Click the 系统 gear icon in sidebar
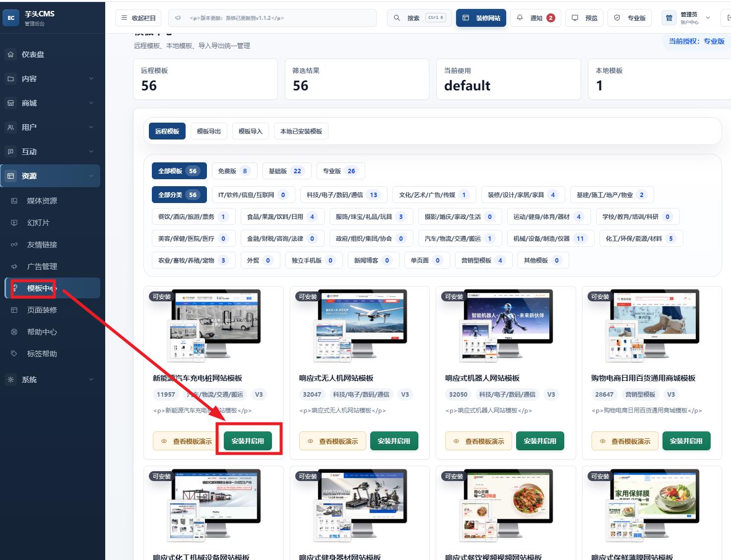Viewport: 731px width, 560px height. click(11, 380)
